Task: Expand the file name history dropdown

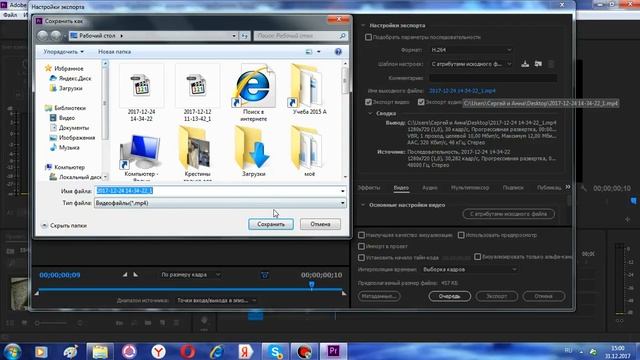Action: [x=342, y=191]
